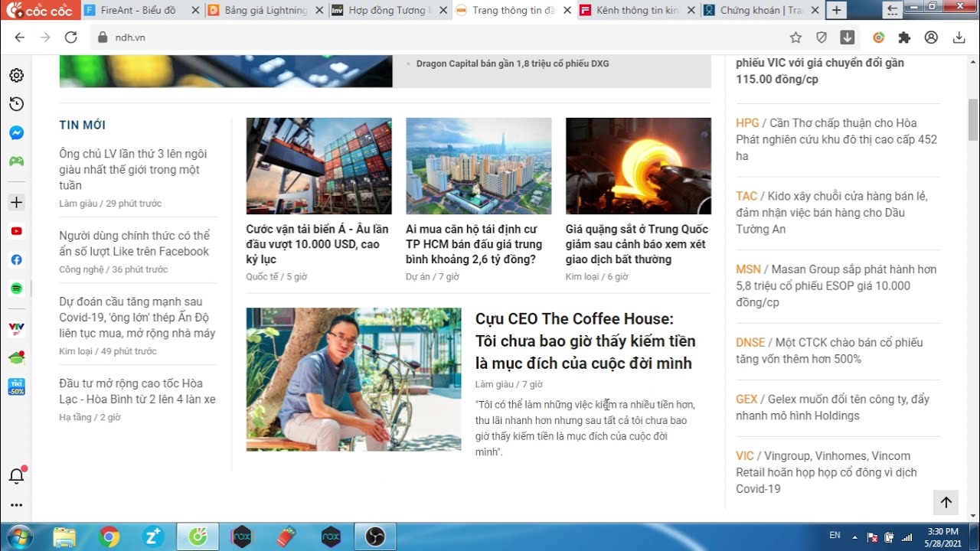Click the media download arrow icon in address bar
The width and height of the screenshot is (980, 551).
tap(848, 37)
